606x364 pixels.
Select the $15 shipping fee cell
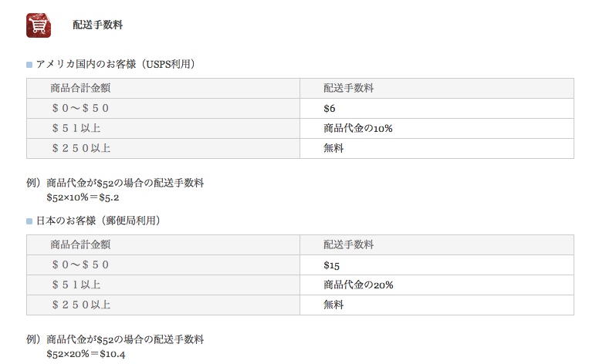tap(332, 265)
